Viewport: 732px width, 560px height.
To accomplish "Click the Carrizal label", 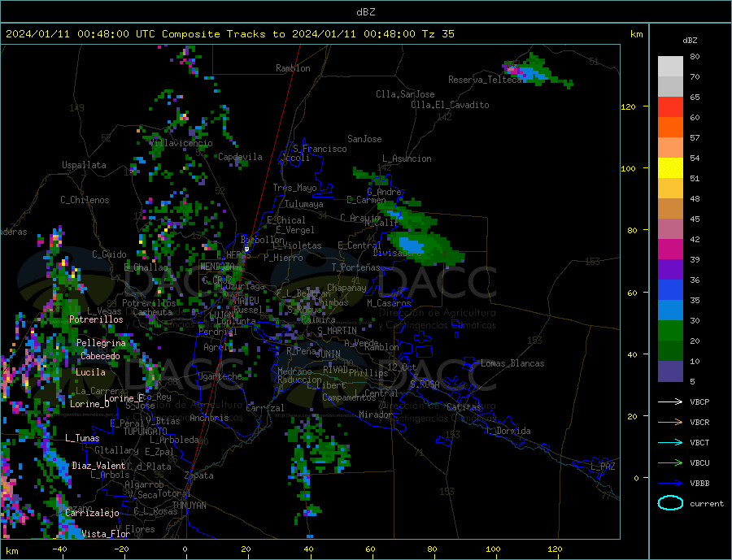I will [264, 408].
